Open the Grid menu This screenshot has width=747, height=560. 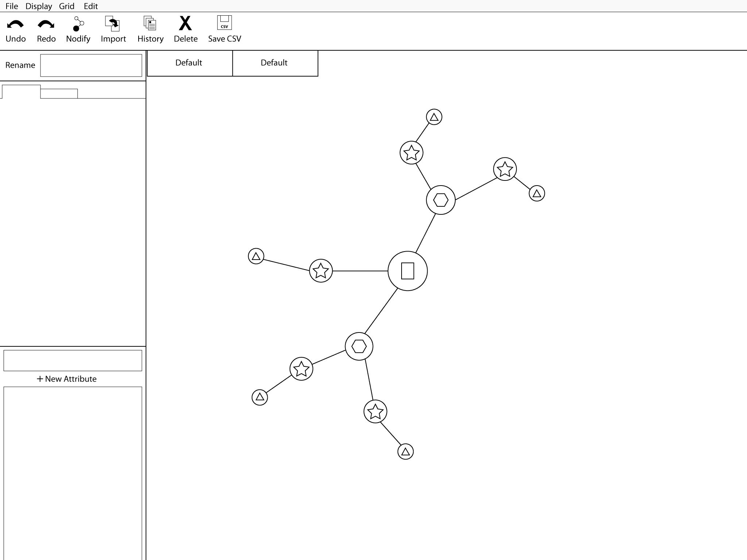pos(67,6)
